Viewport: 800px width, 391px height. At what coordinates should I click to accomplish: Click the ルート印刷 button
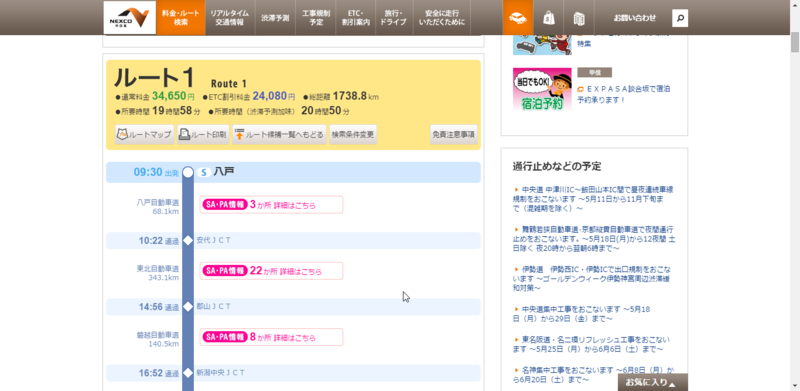[203, 135]
